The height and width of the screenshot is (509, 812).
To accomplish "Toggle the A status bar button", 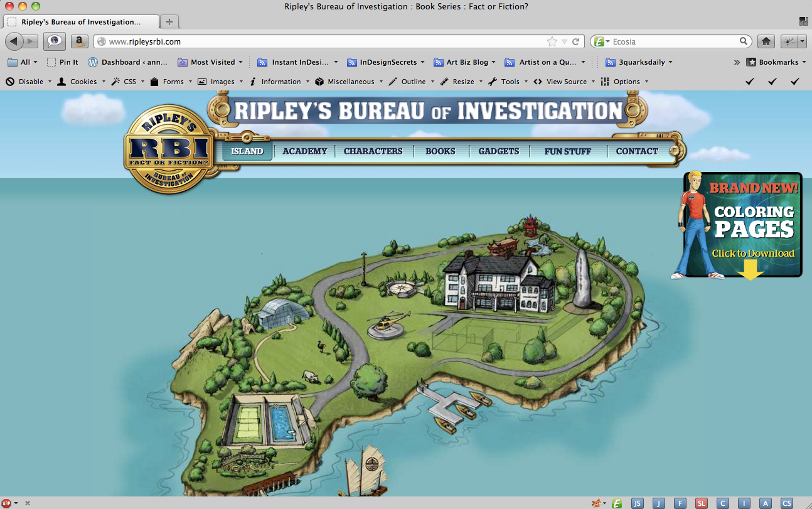I will 765,503.
